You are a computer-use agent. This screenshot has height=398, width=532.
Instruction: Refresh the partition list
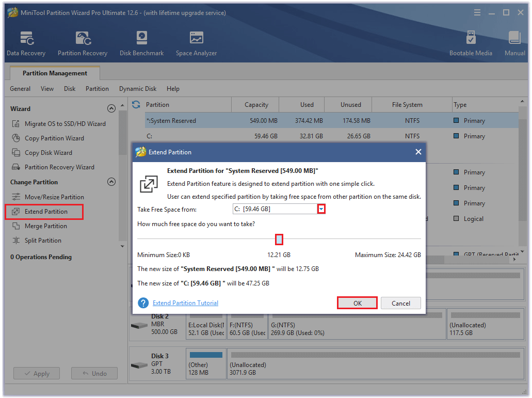pyautogui.click(x=136, y=104)
